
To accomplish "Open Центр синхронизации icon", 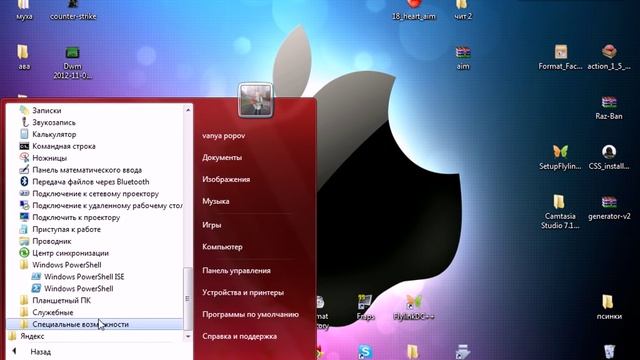I will [24, 253].
